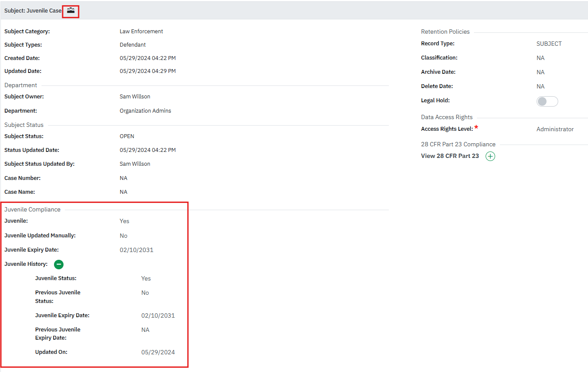Click the 'View 28 CFR Part 23' label
588x372 pixels.
[450, 156]
